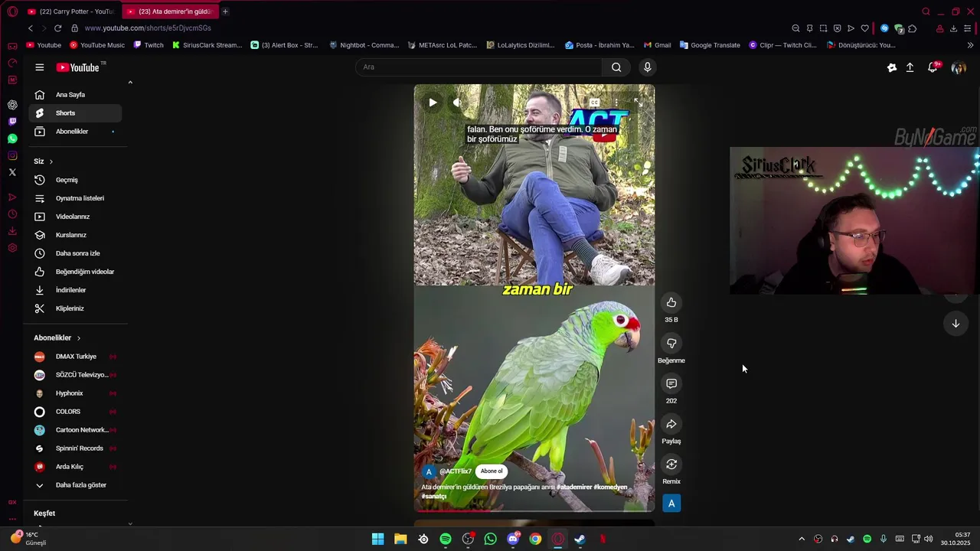Enter fullscreen on the Short
Image resolution: width=980 pixels, height=551 pixels.
point(637,103)
